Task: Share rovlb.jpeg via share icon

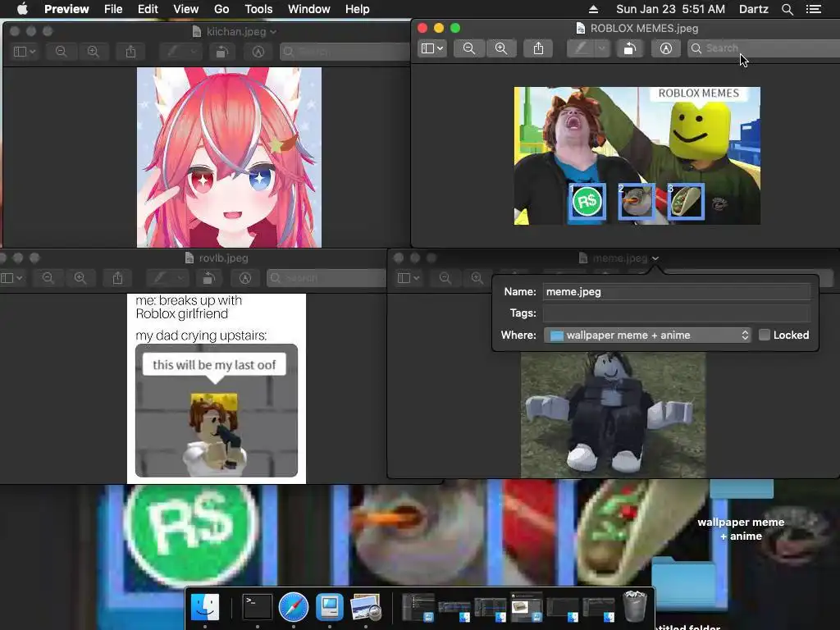Action: pos(118,278)
